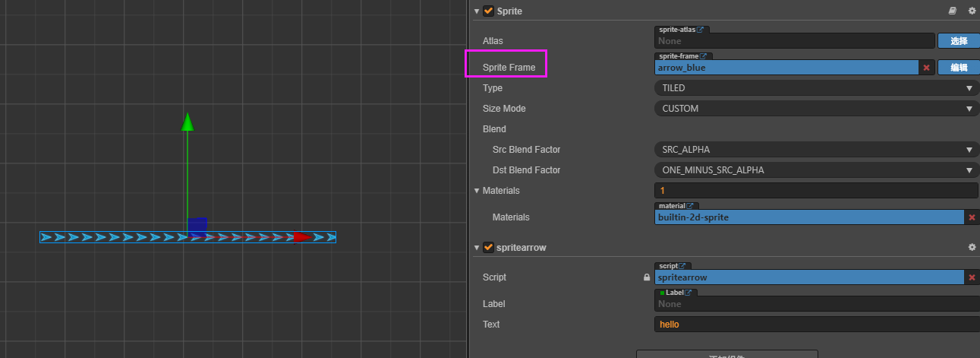The height and width of the screenshot is (358, 980).
Task: Remove the builtin-2d-sprite material reference
Action: [x=972, y=217]
